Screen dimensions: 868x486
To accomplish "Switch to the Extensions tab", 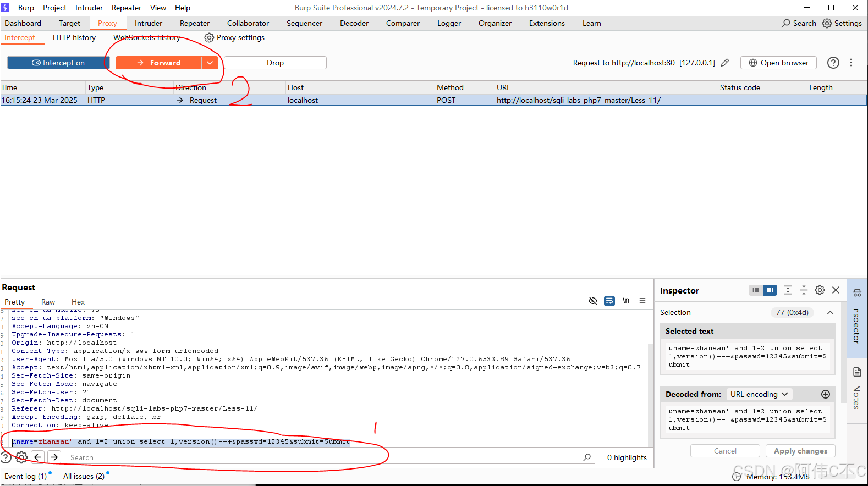I will pyautogui.click(x=547, y=23).
